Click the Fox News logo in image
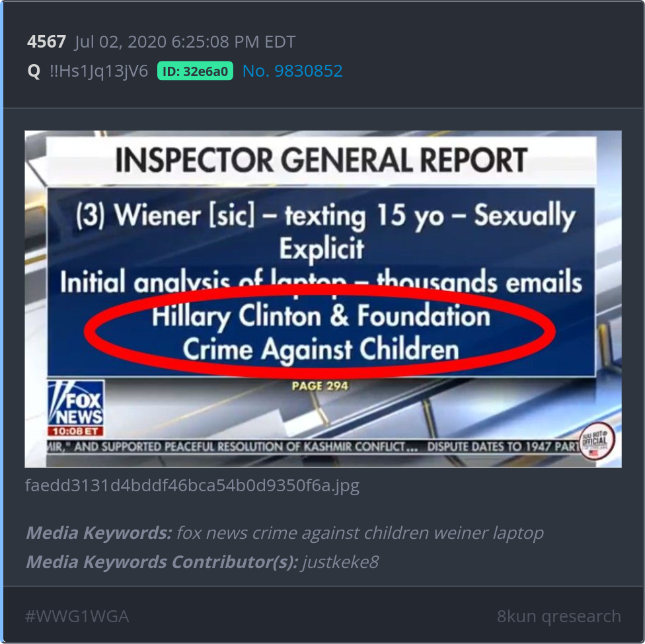The height and width of the screenshot is (644, 645). click(x=76, y=403)
